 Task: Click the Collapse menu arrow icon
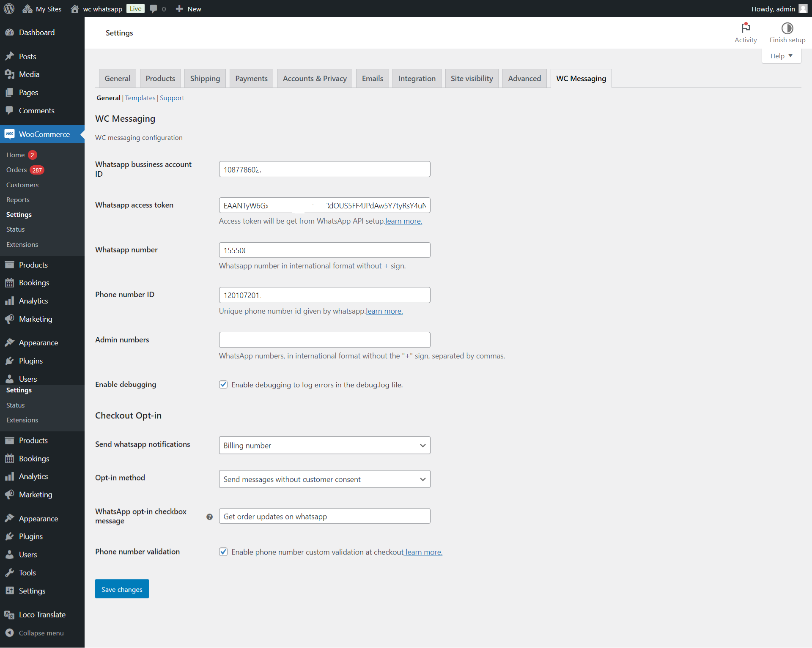(x=9, y=633)
